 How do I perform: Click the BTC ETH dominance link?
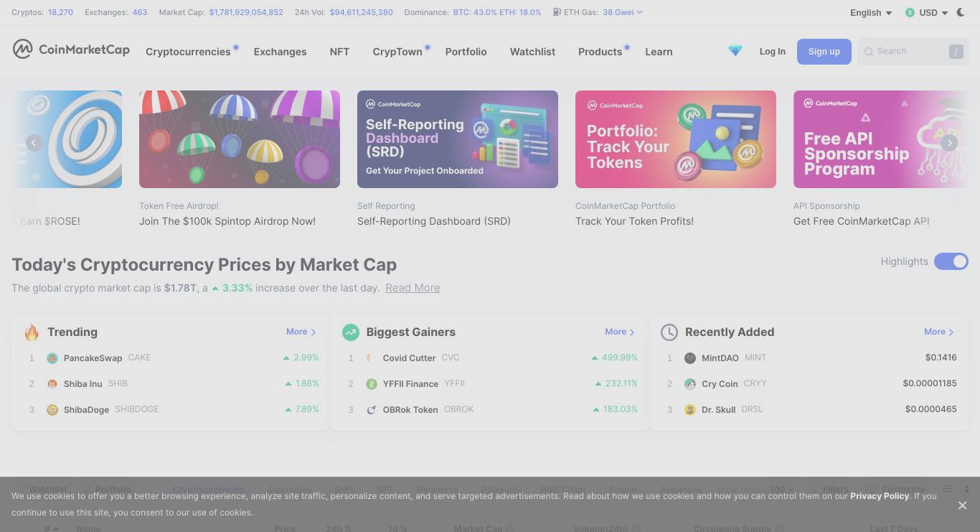497,12
